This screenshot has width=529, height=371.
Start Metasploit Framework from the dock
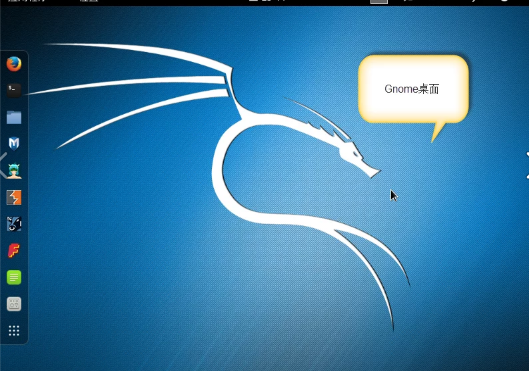[14, 144]
